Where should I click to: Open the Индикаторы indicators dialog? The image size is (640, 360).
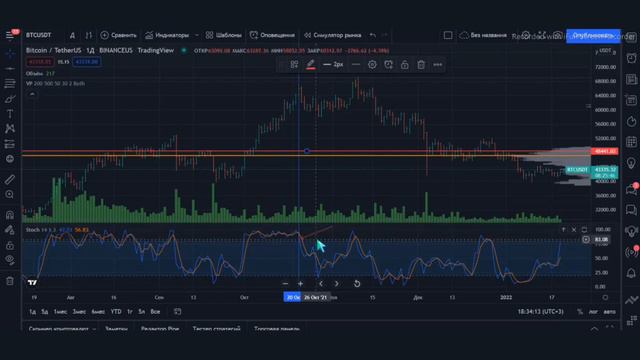[167, 36]
